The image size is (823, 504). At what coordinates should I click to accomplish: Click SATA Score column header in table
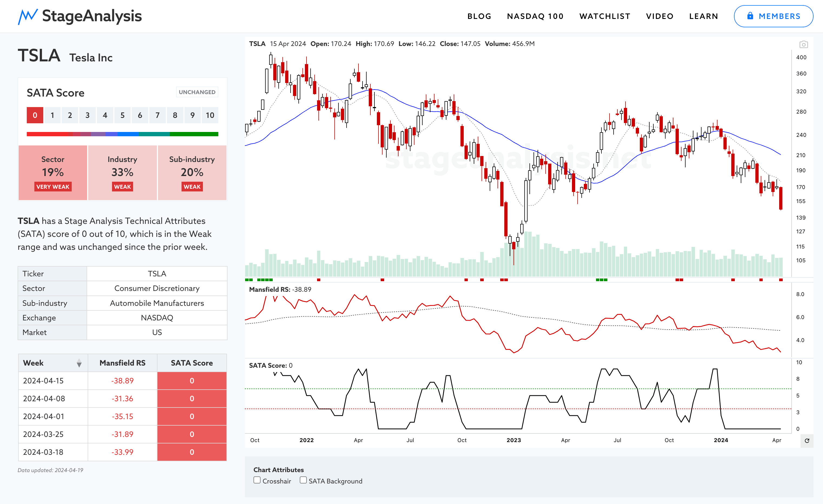192,363
